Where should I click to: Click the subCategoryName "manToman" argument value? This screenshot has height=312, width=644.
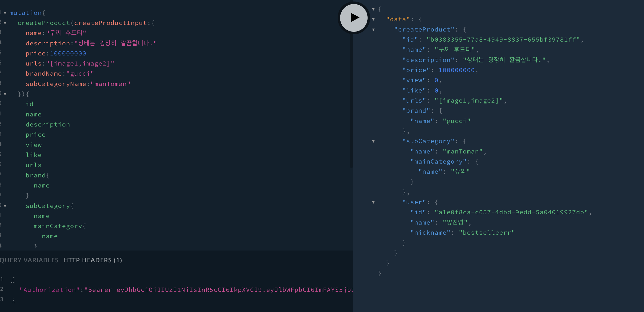coord(110,84)
